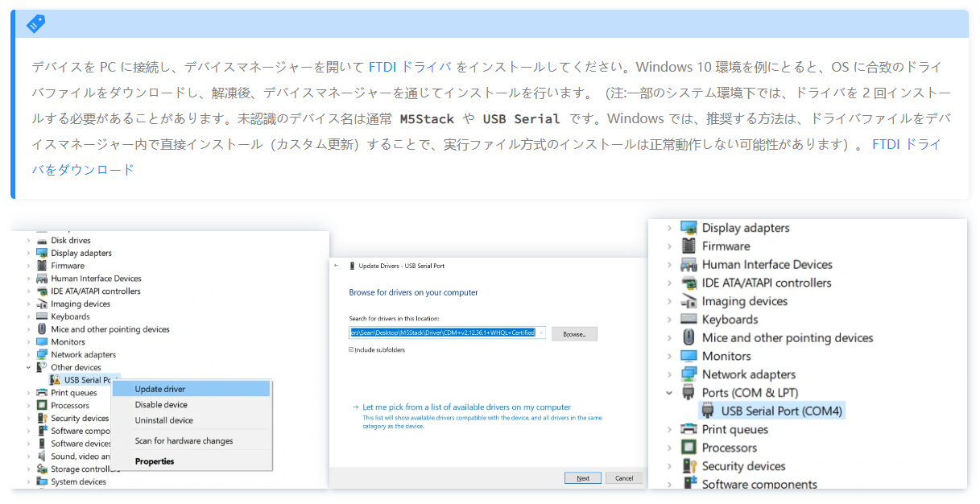Click the mouse icon in right large tree
The height and width of the screenshot is (504, 980).
point(688,337)
